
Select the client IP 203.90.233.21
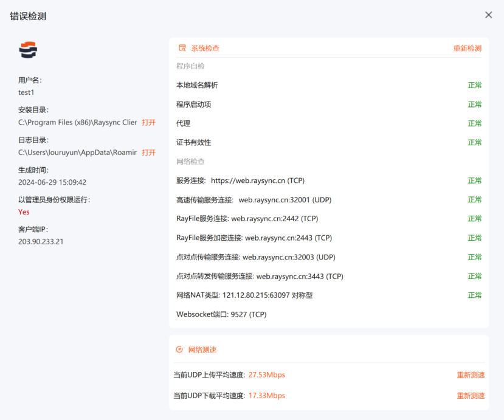click(x=41, y=241)
